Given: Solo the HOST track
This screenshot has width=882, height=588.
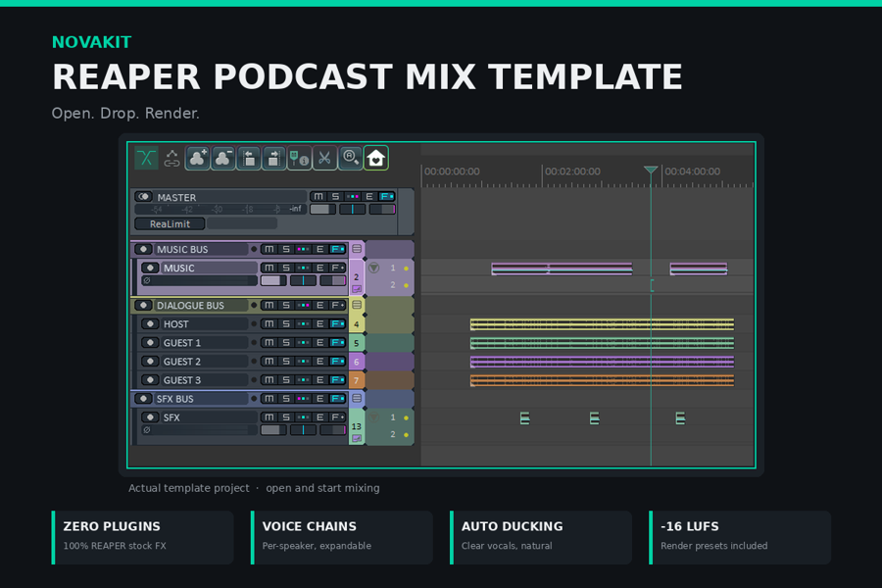Looking at the screenshot, I should (286, 323).
